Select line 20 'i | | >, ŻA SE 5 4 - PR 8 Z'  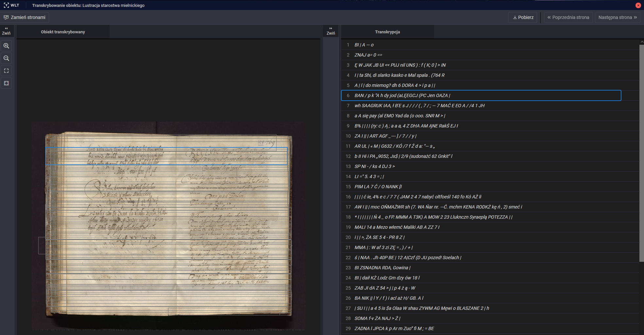point(490,237)
